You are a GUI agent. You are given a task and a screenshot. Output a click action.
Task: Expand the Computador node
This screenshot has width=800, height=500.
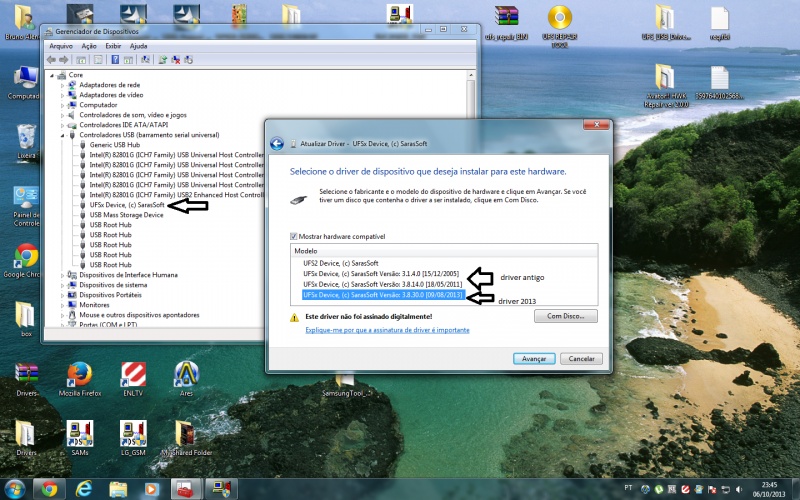point(63,105)
